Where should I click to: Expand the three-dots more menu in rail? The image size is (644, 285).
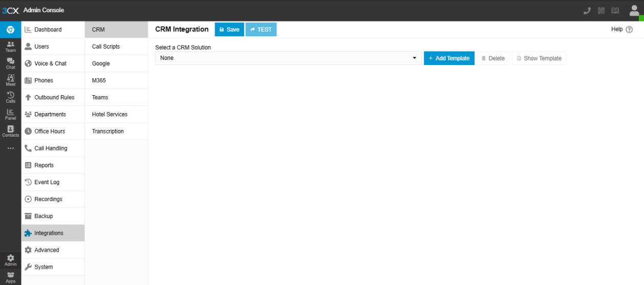pos(10,148)
